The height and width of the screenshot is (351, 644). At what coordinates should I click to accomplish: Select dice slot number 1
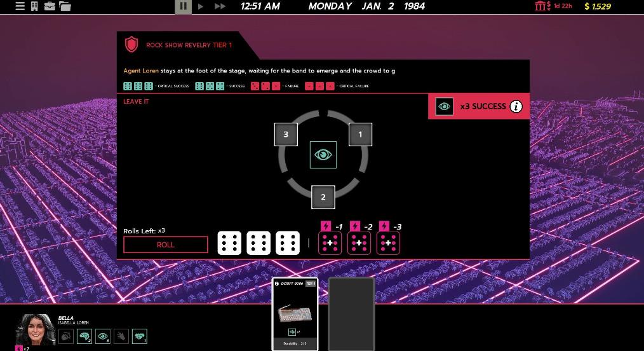tap(360, 134)
